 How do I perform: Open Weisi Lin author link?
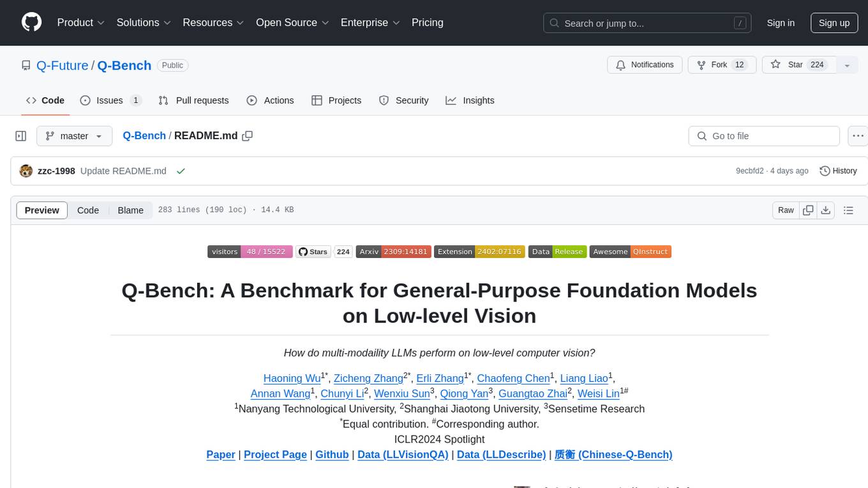click(x=599, y=394)
